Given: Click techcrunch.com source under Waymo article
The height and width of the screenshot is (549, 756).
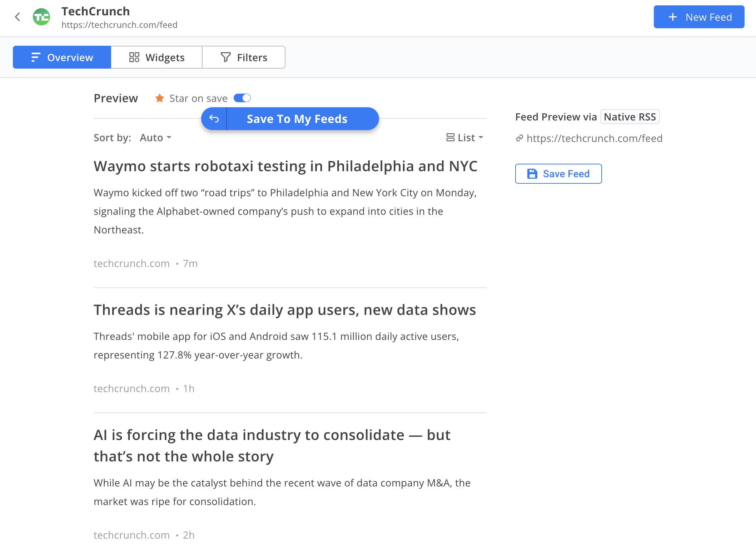Looking at the screenshot, I should (131, 263).
